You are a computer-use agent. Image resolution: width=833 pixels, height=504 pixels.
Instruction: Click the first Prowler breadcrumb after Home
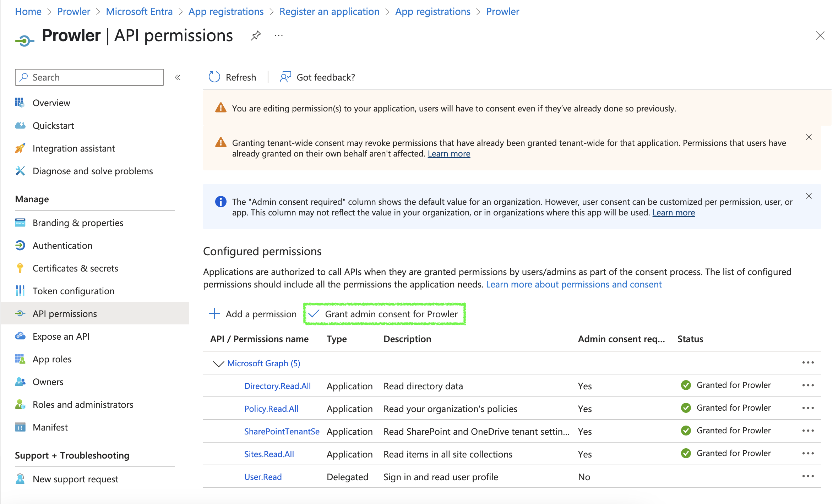(73, 11)
